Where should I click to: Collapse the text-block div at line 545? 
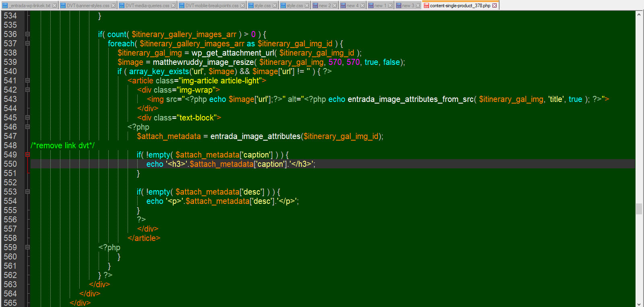tap(27, 118)
